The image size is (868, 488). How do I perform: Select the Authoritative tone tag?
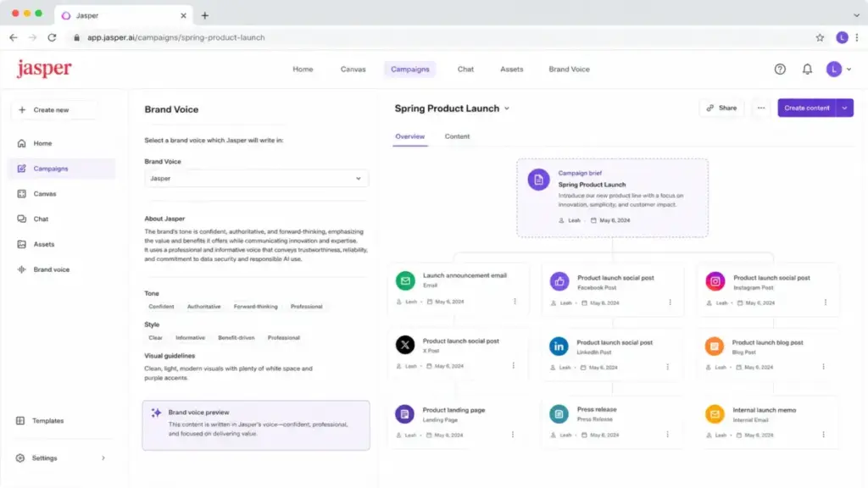point(203,307)
